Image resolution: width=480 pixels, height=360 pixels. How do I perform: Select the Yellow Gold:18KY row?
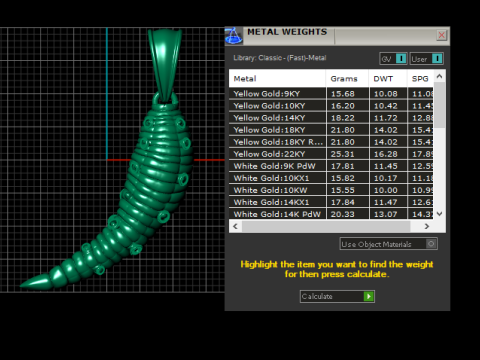[331, 130]
